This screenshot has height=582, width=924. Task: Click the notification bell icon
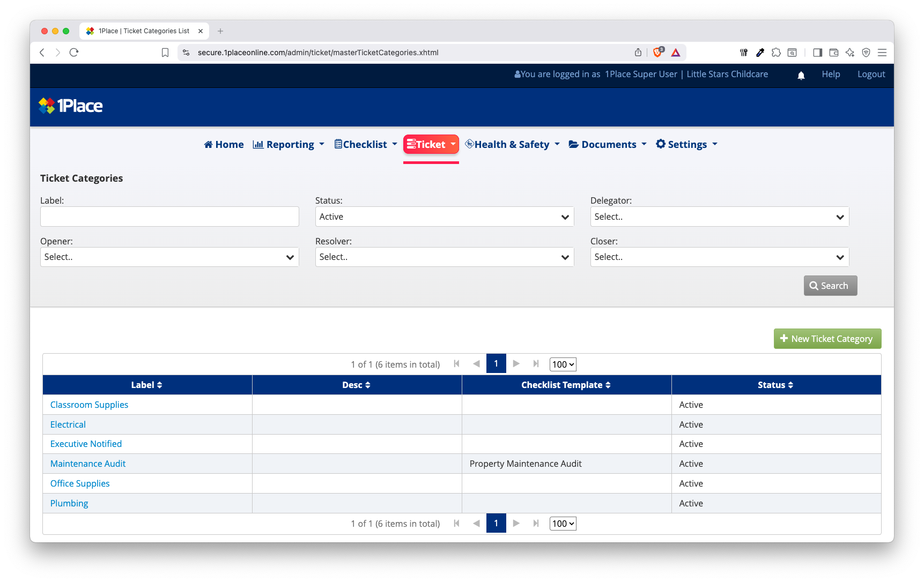[801, 75]
